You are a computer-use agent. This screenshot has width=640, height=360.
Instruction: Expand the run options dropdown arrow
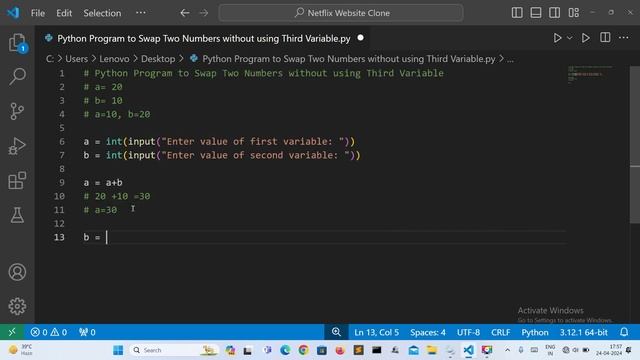[x=569, y=38]
